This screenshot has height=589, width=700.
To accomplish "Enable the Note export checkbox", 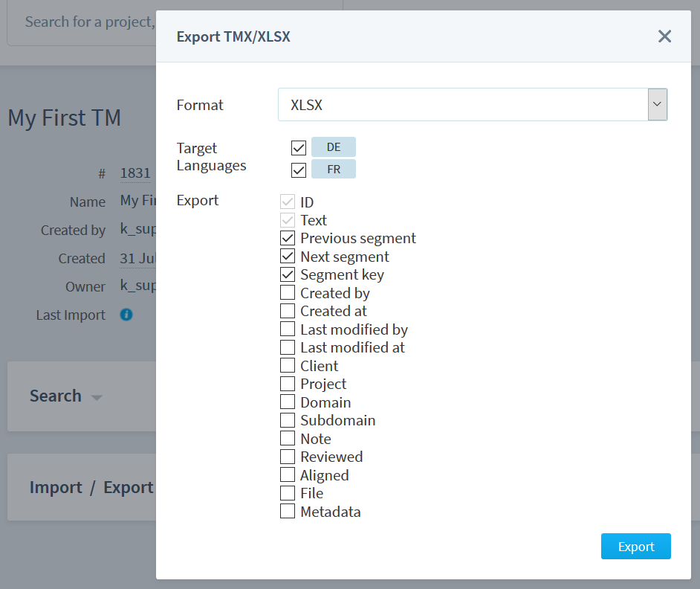I will pos(288,438).
